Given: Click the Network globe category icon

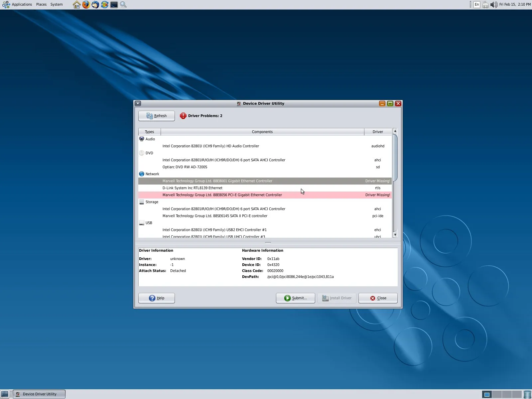Looking at the screenshot, I should (142, 174).
